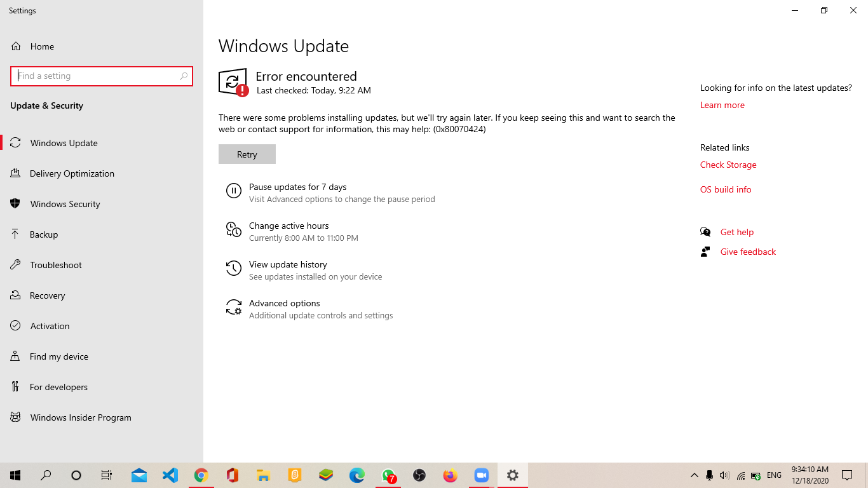Click the Find a setting search box

(102, 76)
